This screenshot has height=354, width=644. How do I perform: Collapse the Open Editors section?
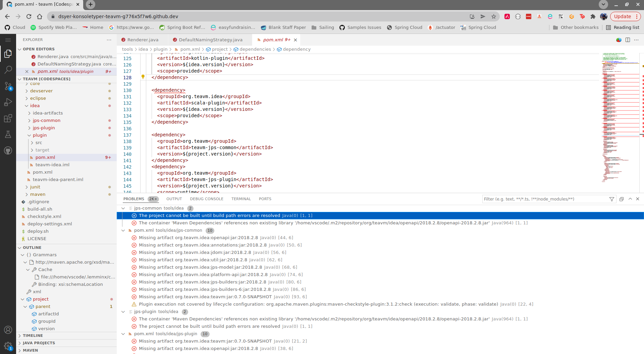19,49
